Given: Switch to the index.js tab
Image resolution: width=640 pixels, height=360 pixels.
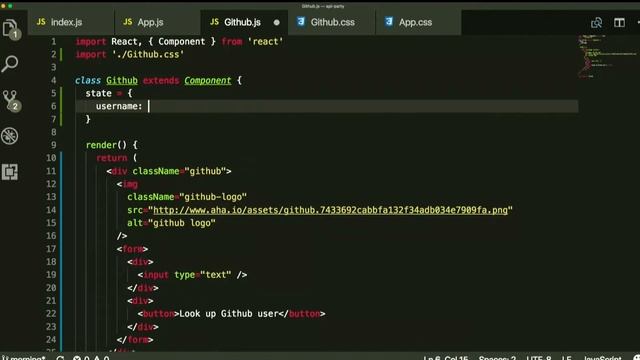Looking at the screenshot, I should tap(71, 22).
